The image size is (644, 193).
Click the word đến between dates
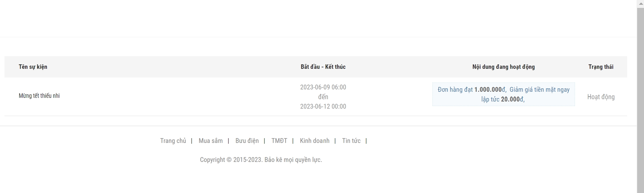323,97
